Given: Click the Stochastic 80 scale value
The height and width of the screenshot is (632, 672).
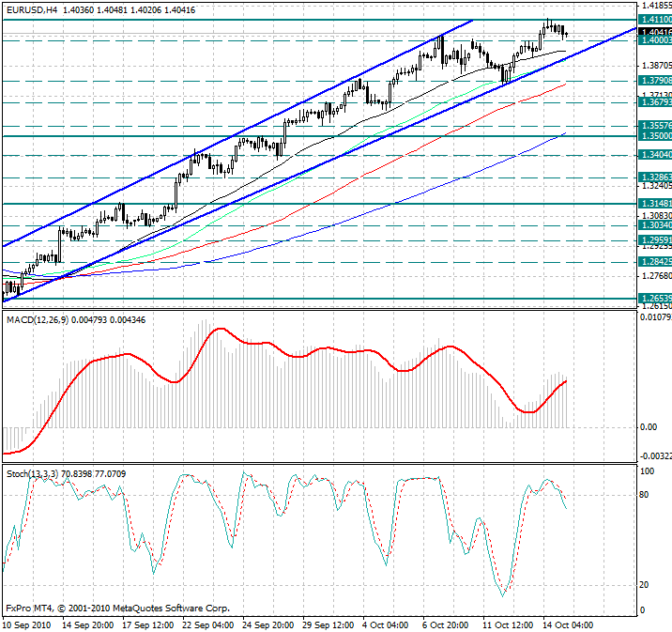Looking at the screenshot, I should pyautogui.click(x=644, y=495).
